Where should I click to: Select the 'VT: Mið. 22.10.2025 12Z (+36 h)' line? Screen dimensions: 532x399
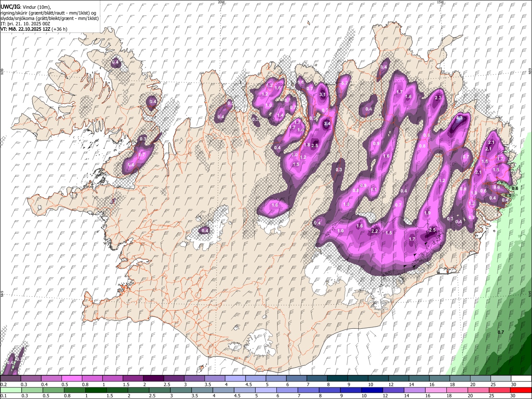click(34, 29)
